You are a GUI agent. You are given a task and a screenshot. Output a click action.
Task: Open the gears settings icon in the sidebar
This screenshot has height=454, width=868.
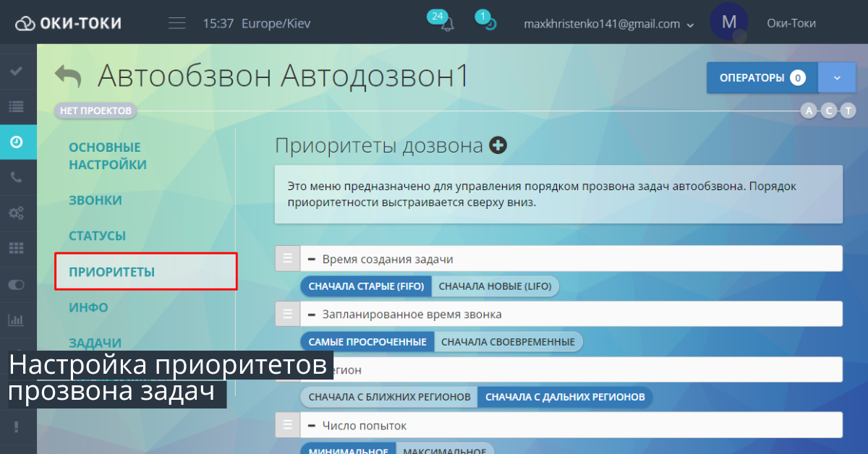coord(17,213)
